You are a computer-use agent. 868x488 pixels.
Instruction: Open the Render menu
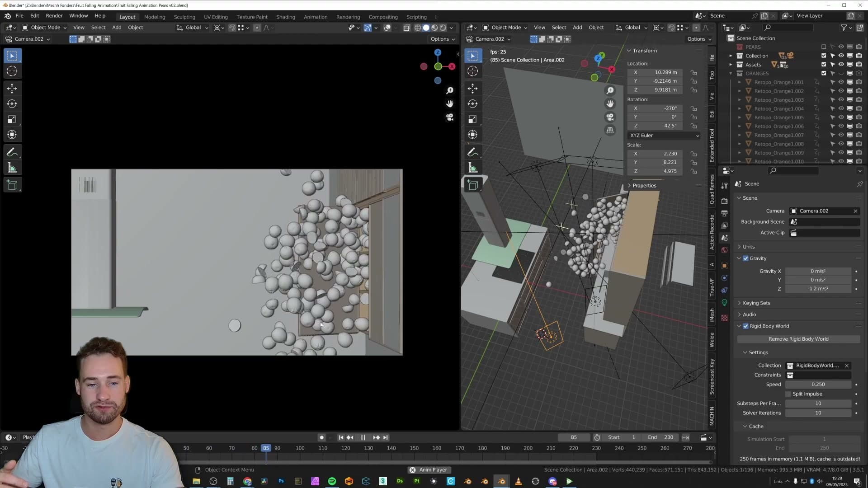(54, 16)
